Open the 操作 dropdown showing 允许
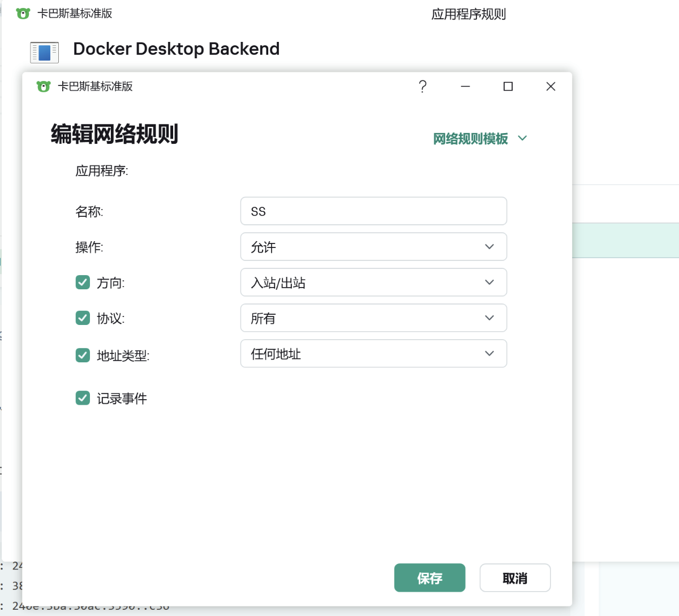This screenshot has height=616, width=679. pos(373,247)
